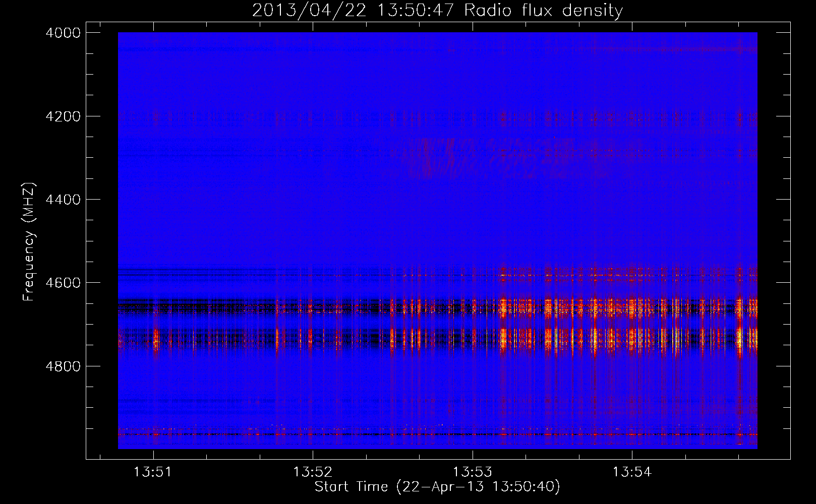The width and height of the screenshot is (816, 504).
Task: Click the 13:54 time axis label
Action: point(632,472)
